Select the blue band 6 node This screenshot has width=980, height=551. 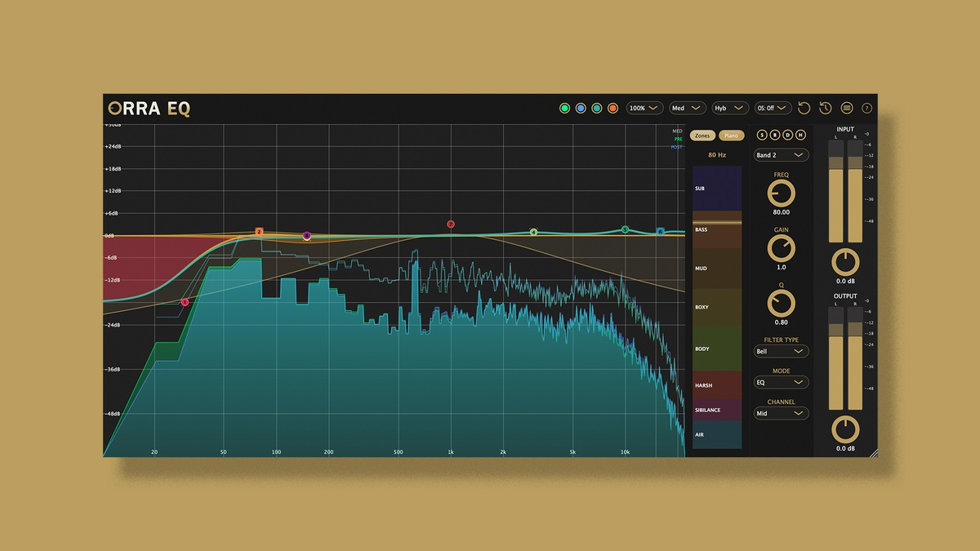pos(661,232)
